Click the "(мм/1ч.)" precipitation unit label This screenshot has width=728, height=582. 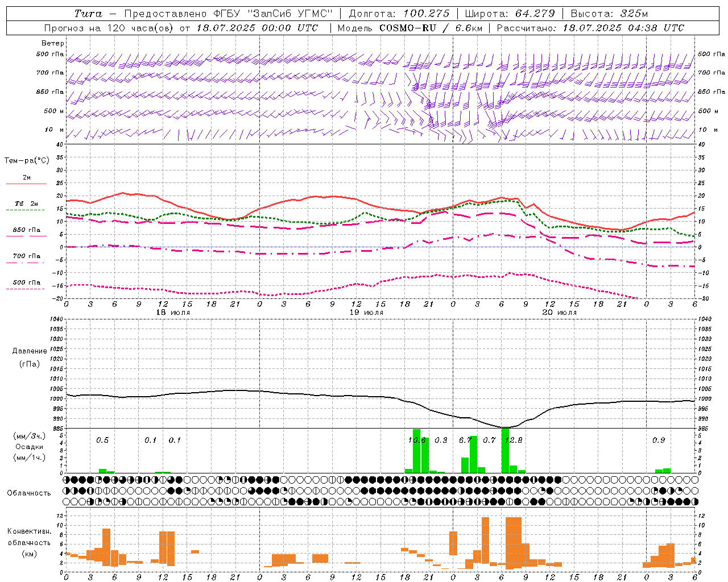pyautogui.click(x=30, y=458)
